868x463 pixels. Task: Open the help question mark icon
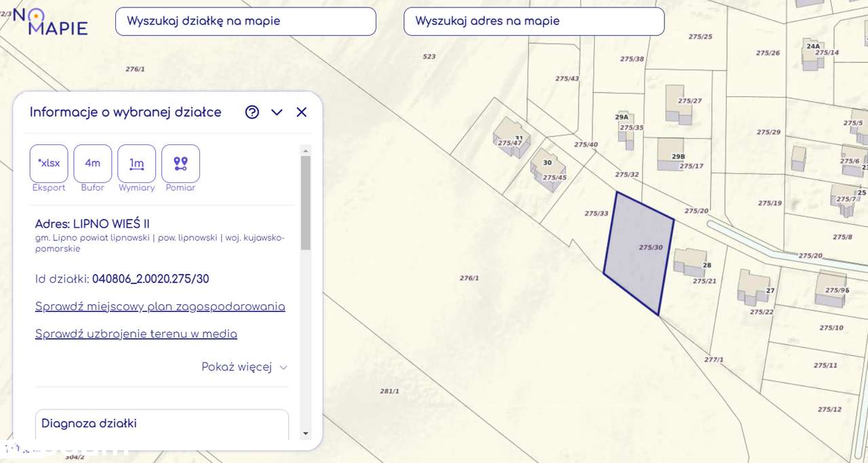coord(252,112)
